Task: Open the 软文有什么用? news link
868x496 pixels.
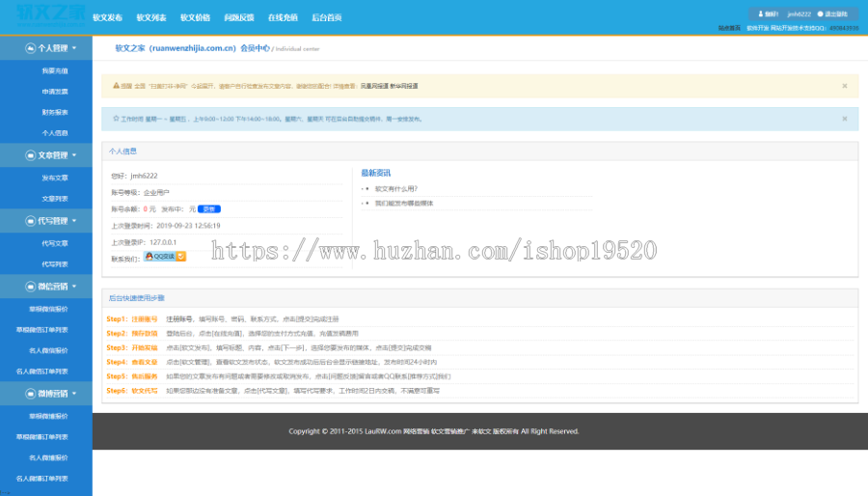Action: pos(396,189)
